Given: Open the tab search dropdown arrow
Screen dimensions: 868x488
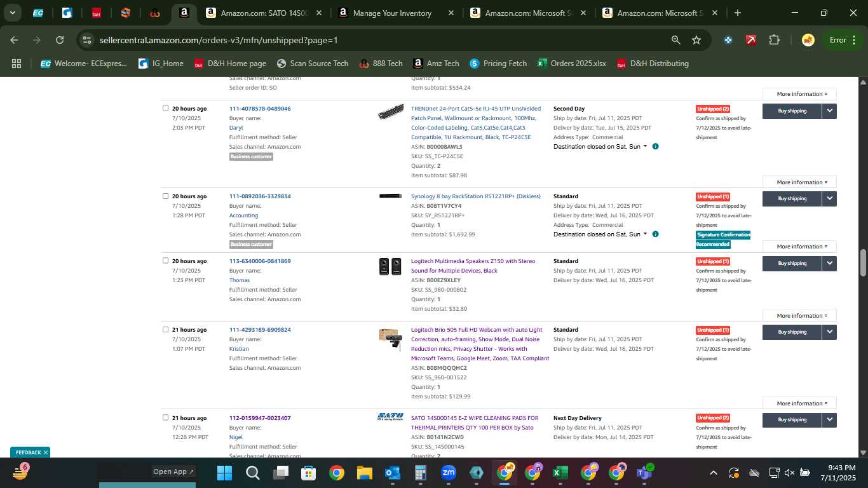Looking at the screenshot, I should 13,13.
